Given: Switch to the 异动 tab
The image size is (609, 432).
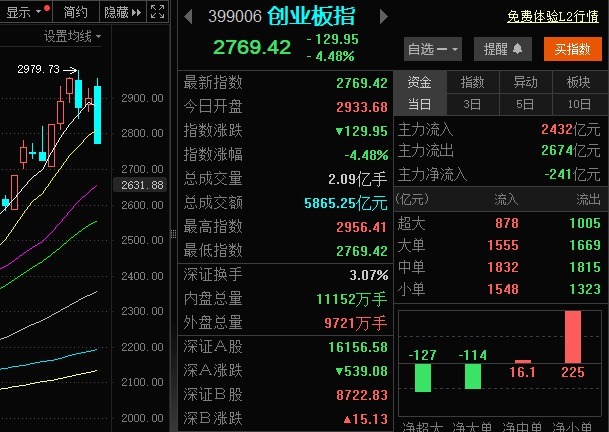Looking at the screenshot, I should [x=525, y=82].
